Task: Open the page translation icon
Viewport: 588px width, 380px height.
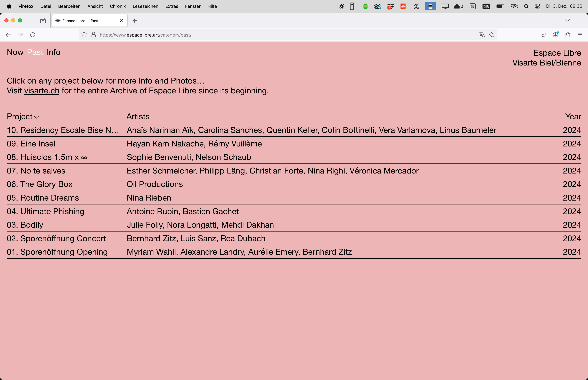Action: (482, 35)
